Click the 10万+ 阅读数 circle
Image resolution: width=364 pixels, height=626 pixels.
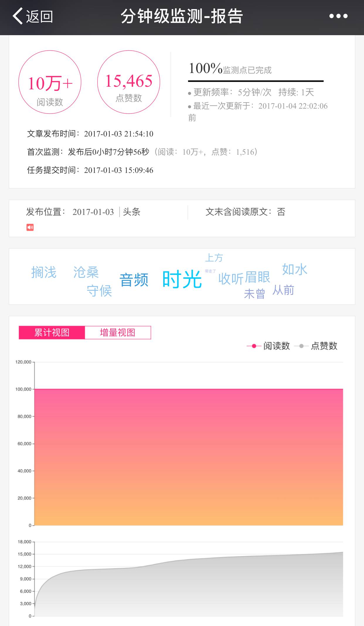(50, 82)
